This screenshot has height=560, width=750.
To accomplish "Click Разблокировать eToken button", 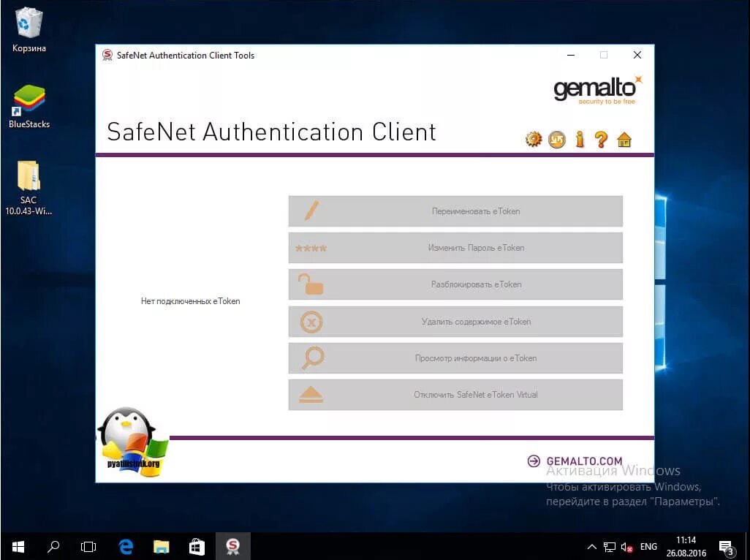I will 455,284.
